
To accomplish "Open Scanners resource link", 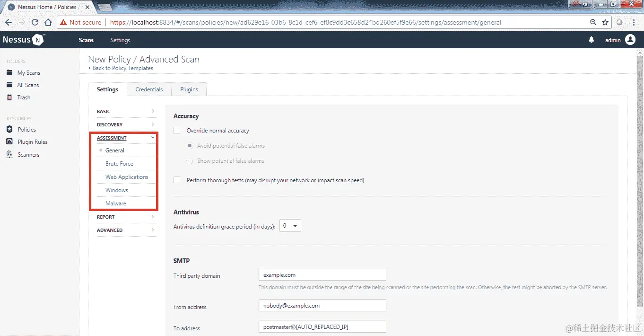I will (28, 155).
